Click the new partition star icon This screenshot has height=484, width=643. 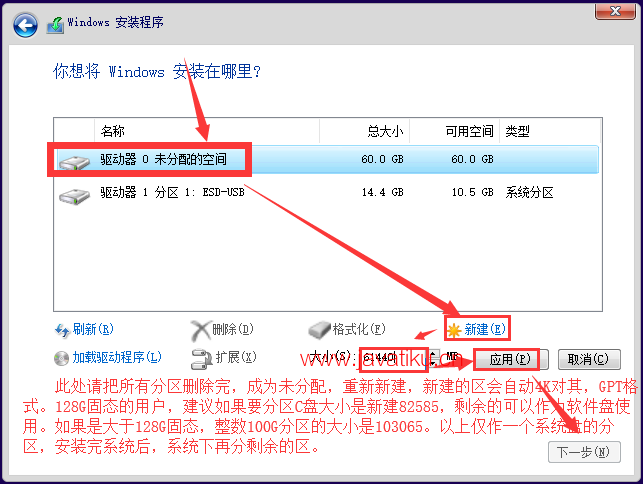[454, 331]
